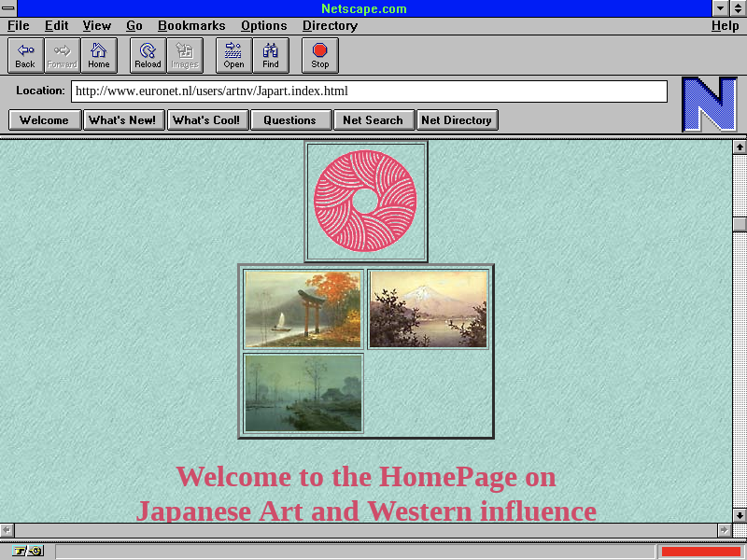747x560 pixels.
Task: Stop the page loading
Action: click(320, 56)
